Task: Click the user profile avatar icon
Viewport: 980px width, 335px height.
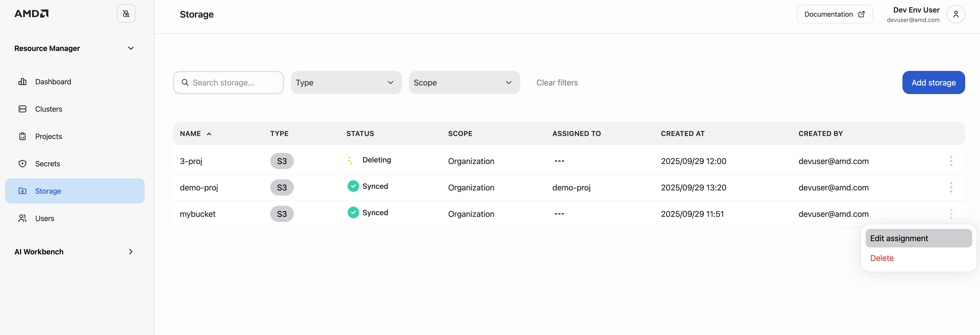Action: click(956, 14)
